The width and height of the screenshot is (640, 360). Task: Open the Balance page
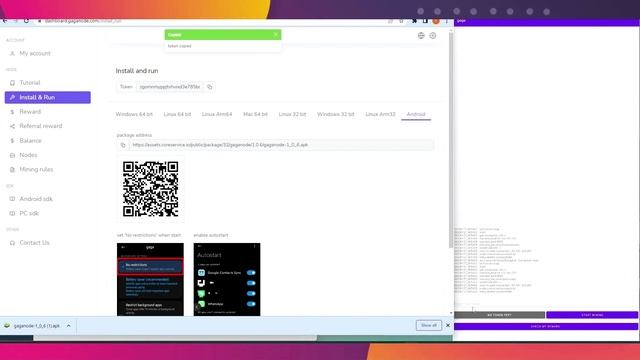30,141
